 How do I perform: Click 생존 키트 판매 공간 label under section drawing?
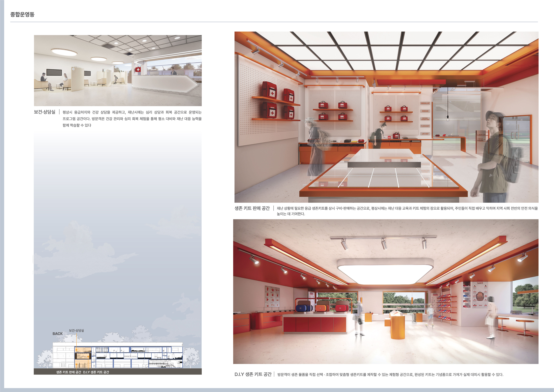tap(69, 372)
